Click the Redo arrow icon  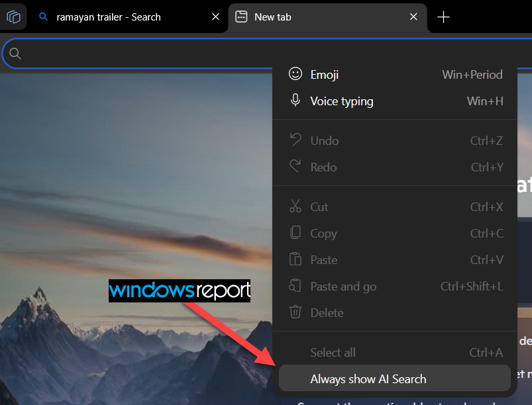295,166
